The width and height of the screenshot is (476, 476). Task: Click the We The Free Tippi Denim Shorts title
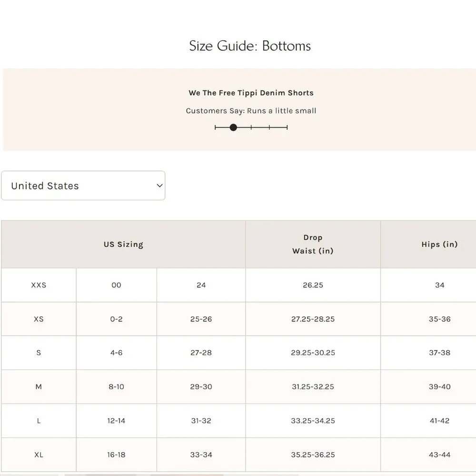tap(251, 93)
